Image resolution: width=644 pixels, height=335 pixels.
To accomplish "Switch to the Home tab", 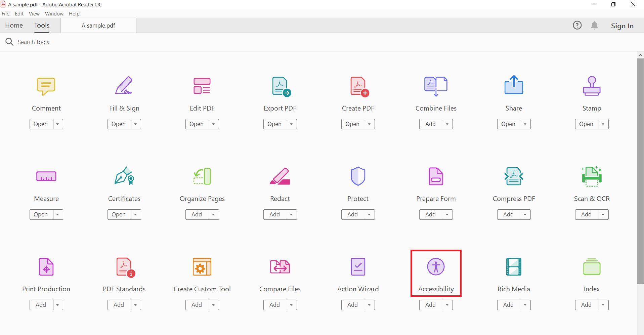I will [14, 25].
